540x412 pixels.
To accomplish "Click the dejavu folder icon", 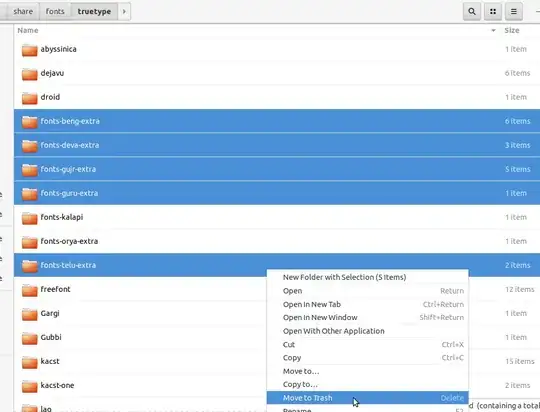I will [30, 74].
